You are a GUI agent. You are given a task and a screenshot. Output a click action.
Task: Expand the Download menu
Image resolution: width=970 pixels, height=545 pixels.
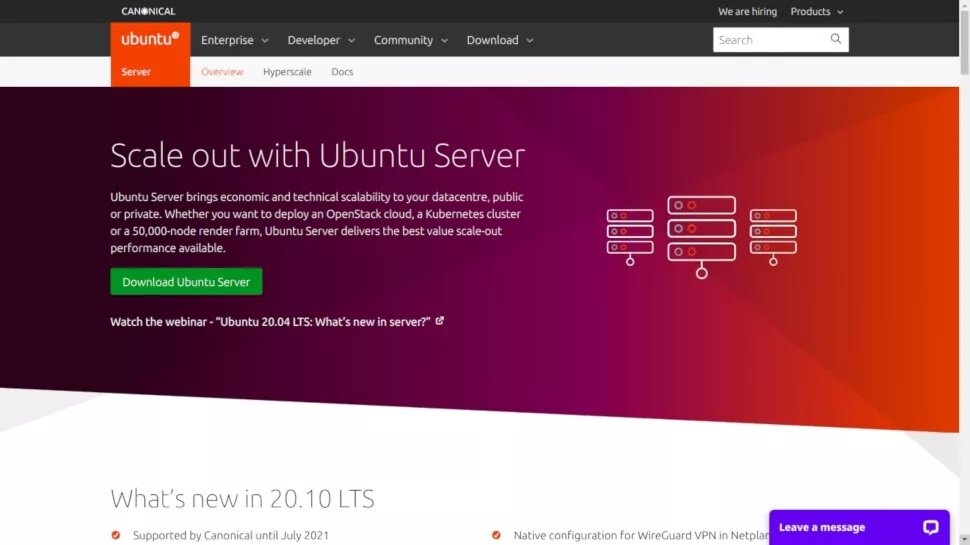click(500, 40)
